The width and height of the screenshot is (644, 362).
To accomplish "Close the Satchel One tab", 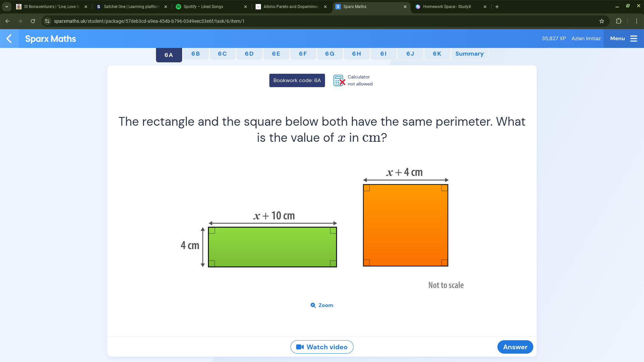I will (x=166, y=7).
